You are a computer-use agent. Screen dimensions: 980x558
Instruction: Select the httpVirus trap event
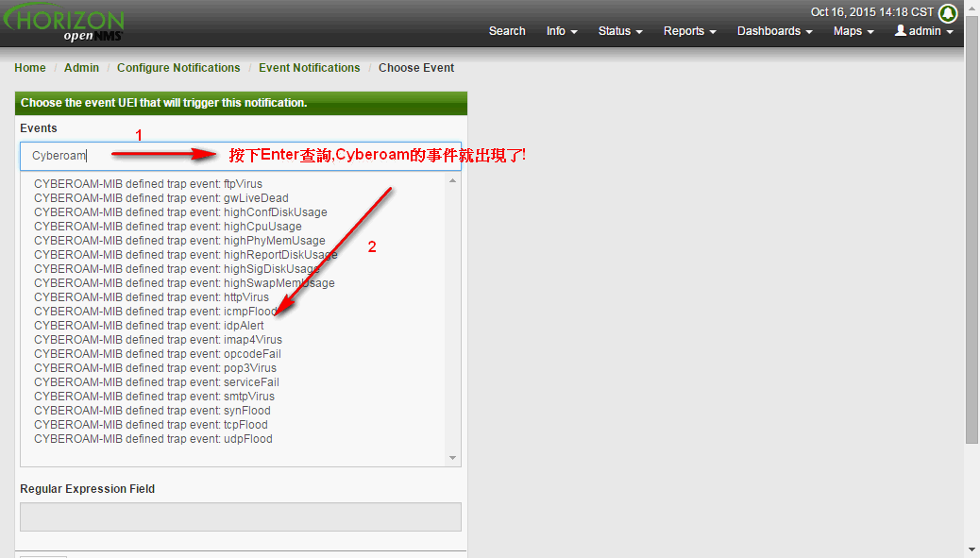[151, 297]
